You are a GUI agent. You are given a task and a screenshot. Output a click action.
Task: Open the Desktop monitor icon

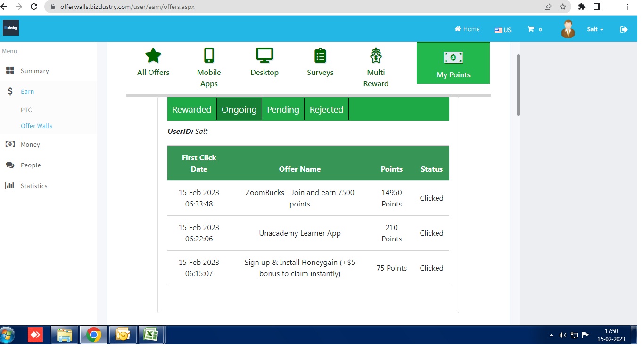pos(264,56)
